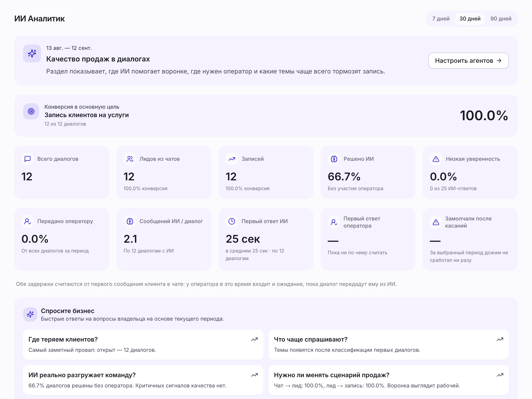Click the user icon in Первый ответ оператора
This screenshot has width=532, height=399.
click(334, 222)
